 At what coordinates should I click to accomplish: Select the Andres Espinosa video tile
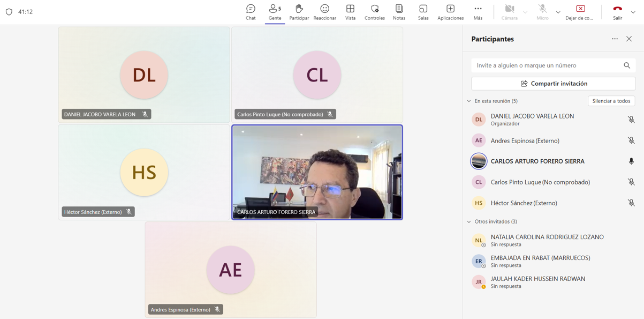pos(231,270)
